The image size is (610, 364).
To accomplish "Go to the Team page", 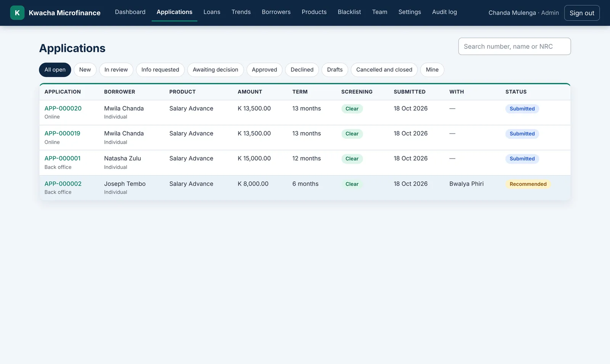I will click(379, 12).
